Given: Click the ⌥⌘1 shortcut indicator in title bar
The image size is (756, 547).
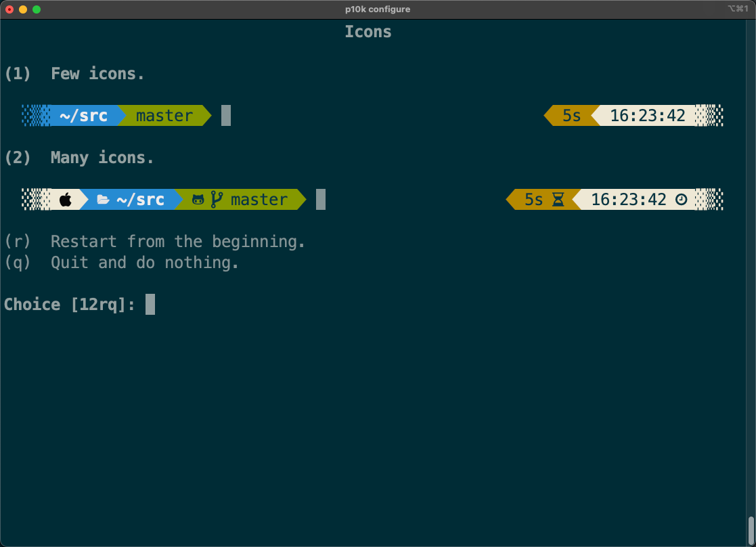Looking at the screenshot, I should (738, 9).
